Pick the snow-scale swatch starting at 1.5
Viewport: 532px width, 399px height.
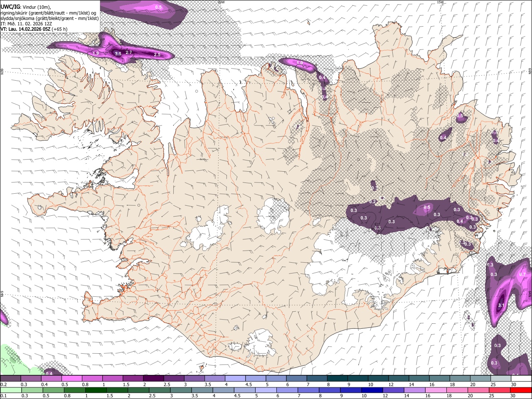click(133, 379)
